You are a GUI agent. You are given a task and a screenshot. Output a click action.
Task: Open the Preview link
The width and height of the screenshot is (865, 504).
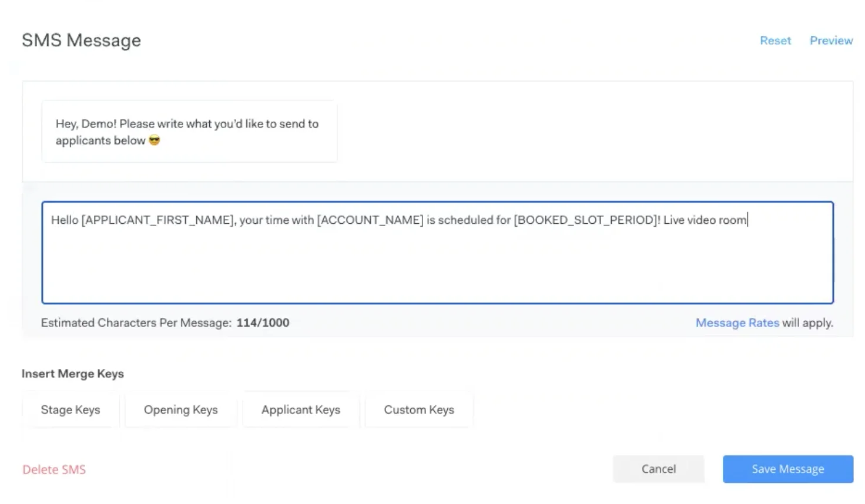point(831,41)
